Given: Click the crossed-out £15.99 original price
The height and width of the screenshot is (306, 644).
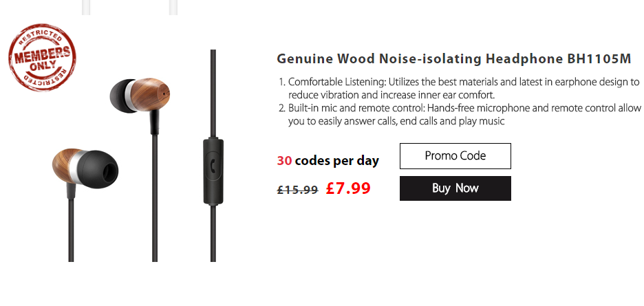Looking at the screenshot, I should [297, 189].
